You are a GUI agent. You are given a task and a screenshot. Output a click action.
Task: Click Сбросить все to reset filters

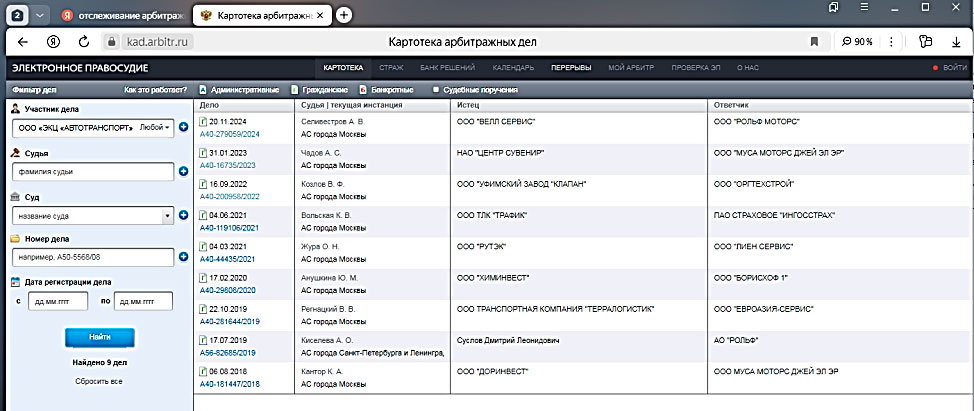pyautogui.click(x=99, y=381)
